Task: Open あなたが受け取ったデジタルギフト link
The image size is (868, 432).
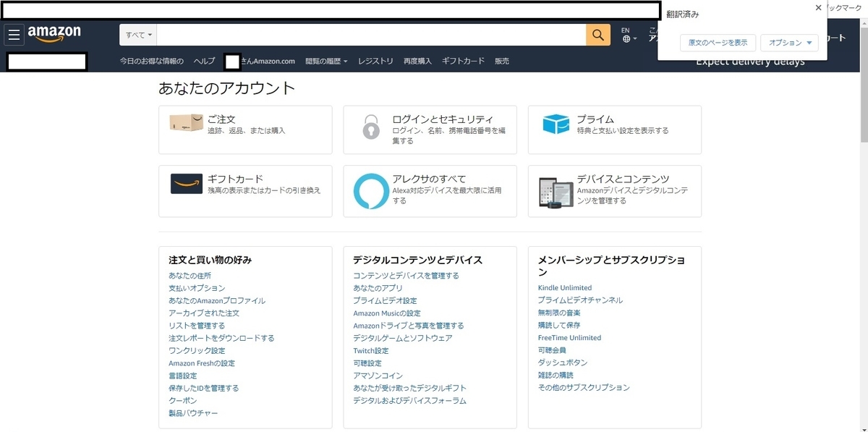Action: click(x=409, y=388)
